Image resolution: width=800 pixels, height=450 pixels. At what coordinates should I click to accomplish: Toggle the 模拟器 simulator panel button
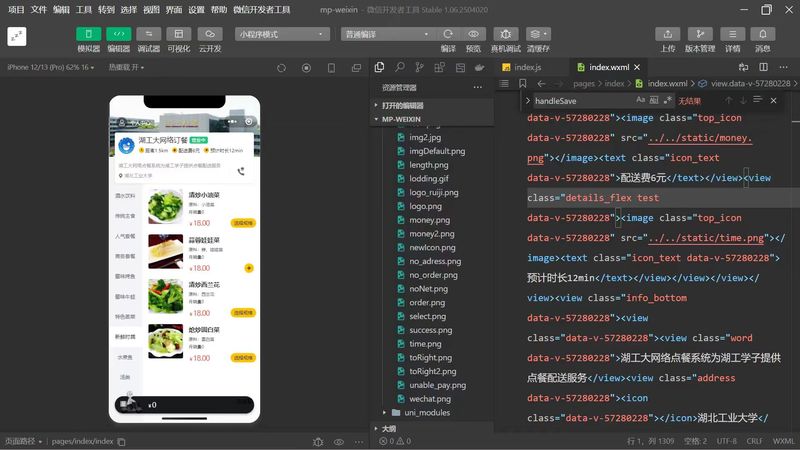coord(89,34)
